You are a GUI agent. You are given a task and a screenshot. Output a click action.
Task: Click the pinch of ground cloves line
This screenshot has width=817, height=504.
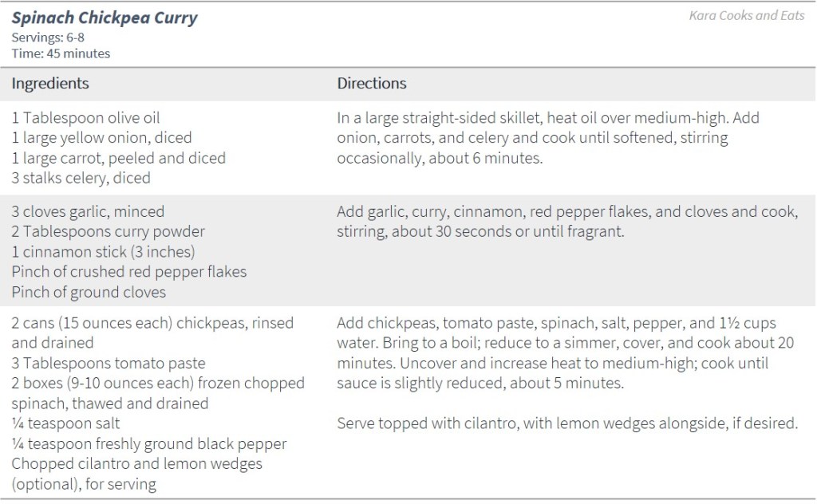pyautogui.click(x=89, y=292)
